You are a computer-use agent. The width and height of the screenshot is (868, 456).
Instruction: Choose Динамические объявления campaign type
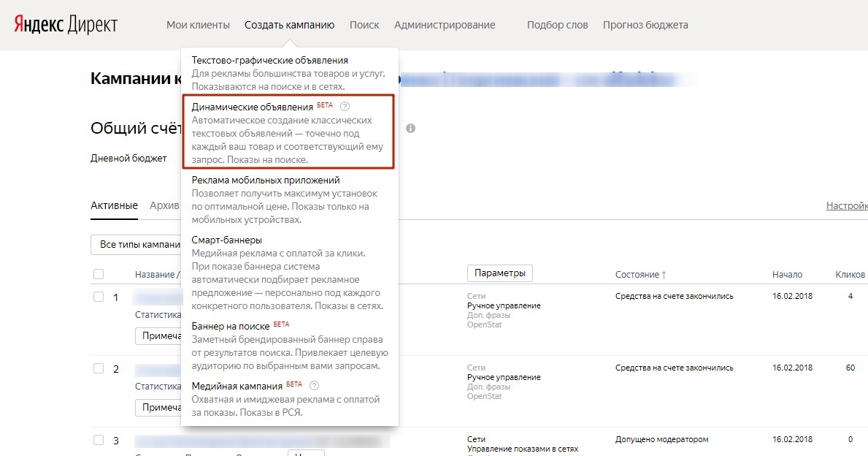pos(253,107)
